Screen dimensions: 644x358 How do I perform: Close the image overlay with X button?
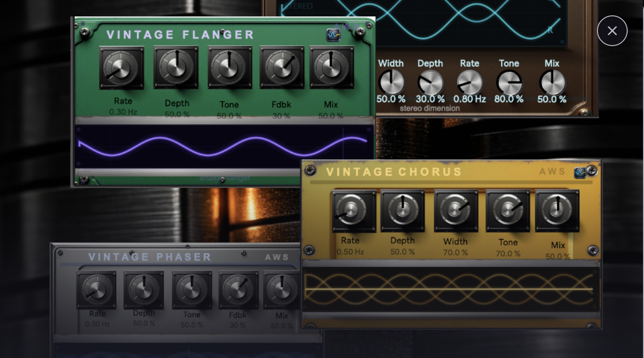click(x=612, y=31)
